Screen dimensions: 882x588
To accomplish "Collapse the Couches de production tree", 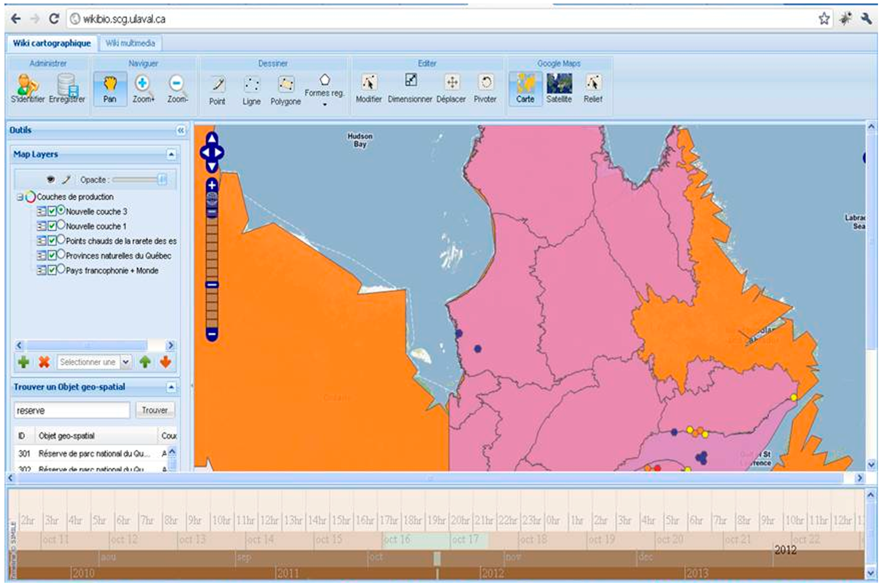I will [20, 197].
